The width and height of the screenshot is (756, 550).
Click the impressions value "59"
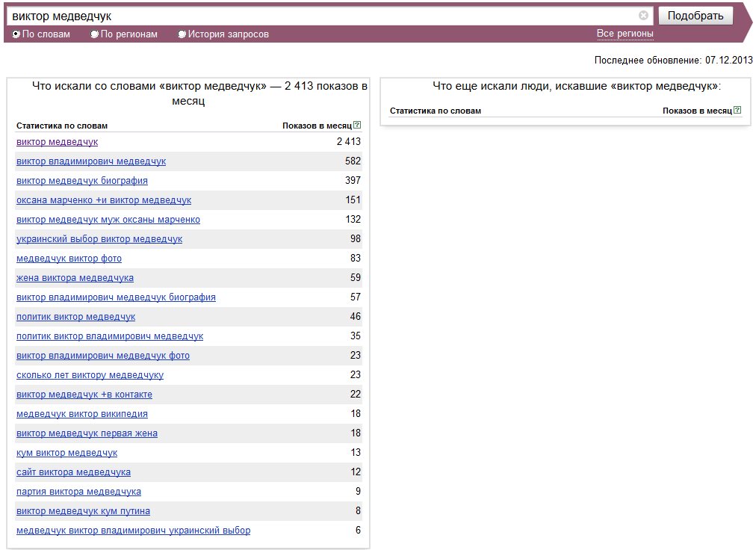tap(356, 277)
